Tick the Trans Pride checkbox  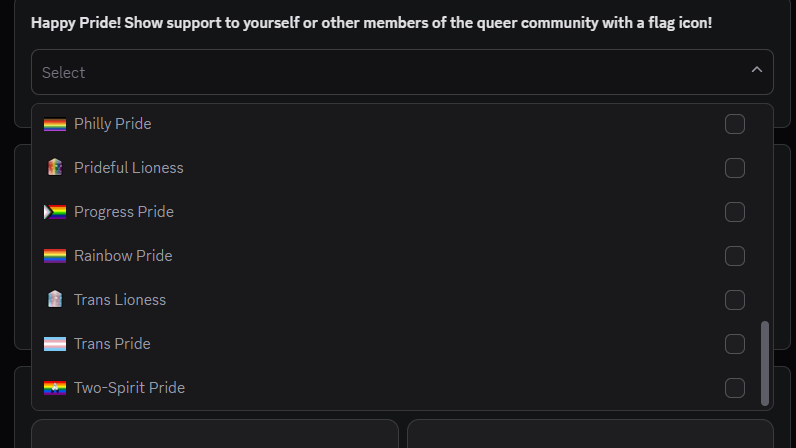[x=735, y=344]
